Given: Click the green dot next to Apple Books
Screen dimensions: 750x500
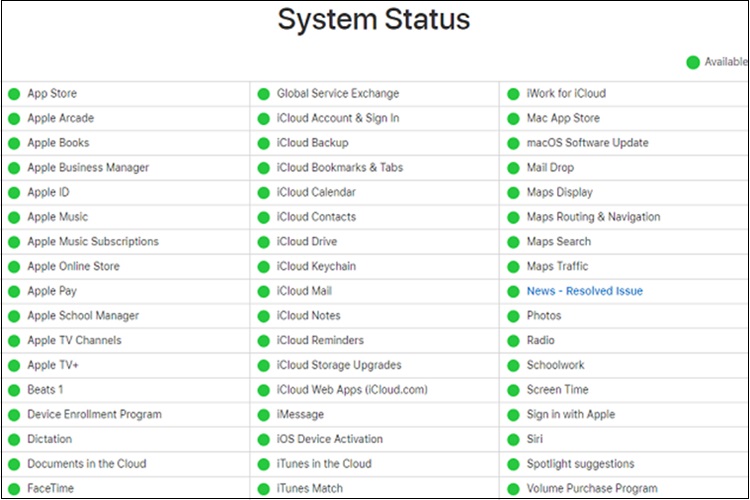Looking at the screenshot, I should pos(14,143).
